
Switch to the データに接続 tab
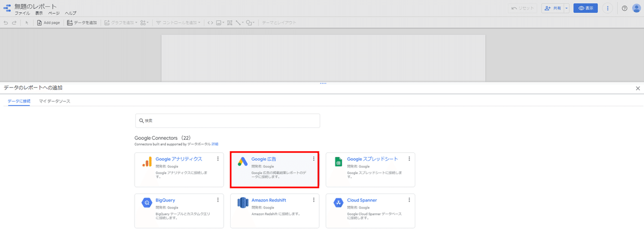(x=19, y=101)
